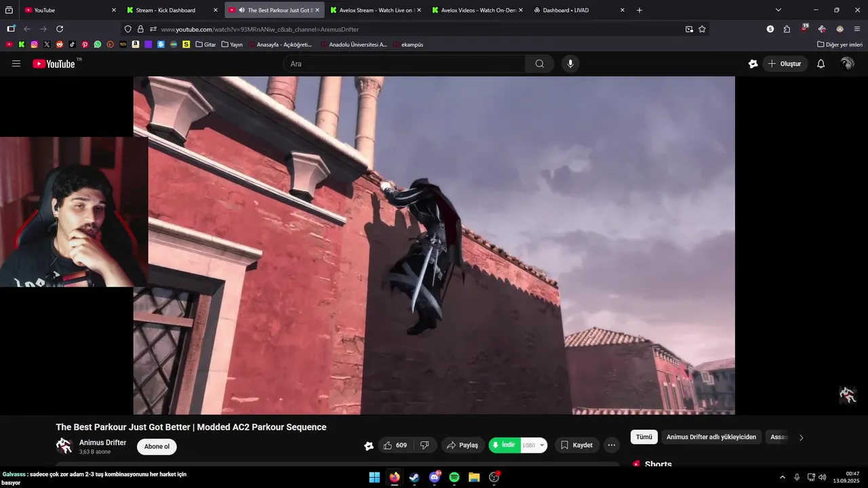This screenshot has width=868, height=488.
Task: Open the X (Twitter) bookmark icon
Action: (47, 45)
